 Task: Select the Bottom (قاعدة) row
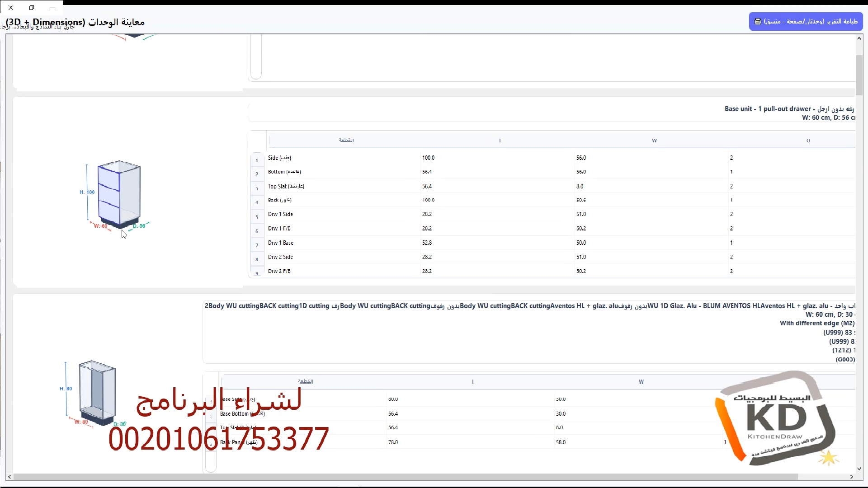coord(284,172)
